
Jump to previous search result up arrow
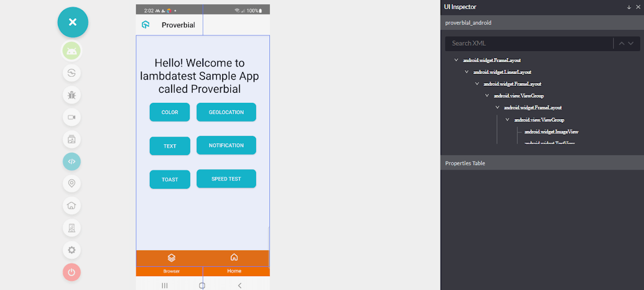pyautogui.click(x=621, y=43)
